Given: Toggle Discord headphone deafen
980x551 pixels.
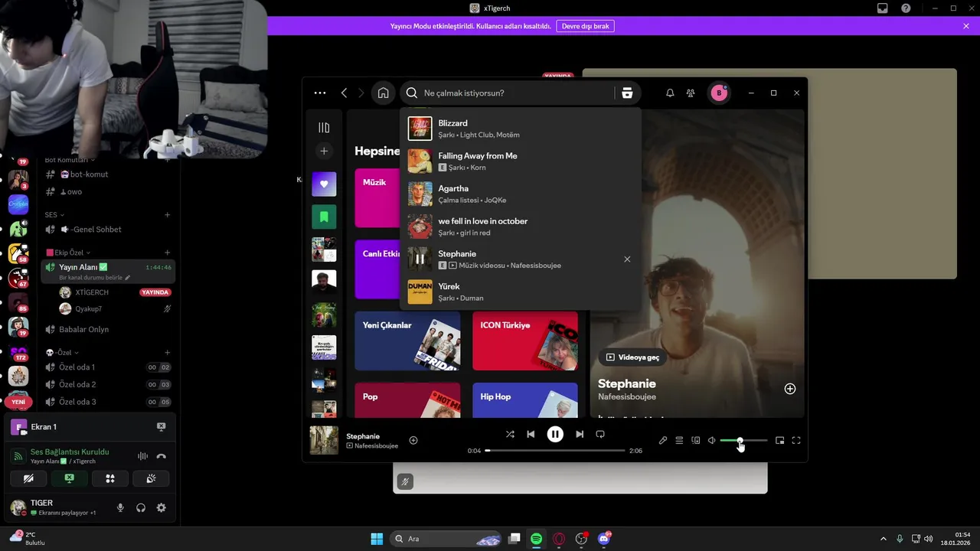Looking at the screenshot, I should pos(141,507).
